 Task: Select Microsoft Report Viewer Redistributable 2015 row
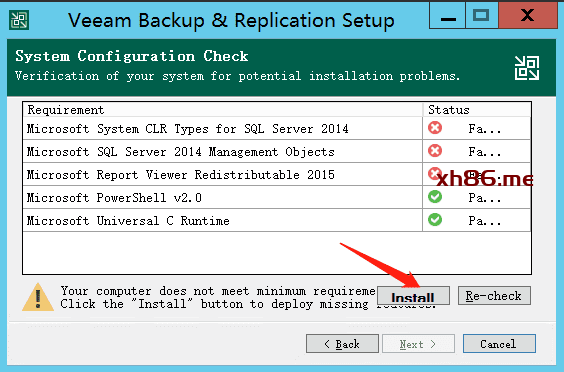[x=277, y=174]
